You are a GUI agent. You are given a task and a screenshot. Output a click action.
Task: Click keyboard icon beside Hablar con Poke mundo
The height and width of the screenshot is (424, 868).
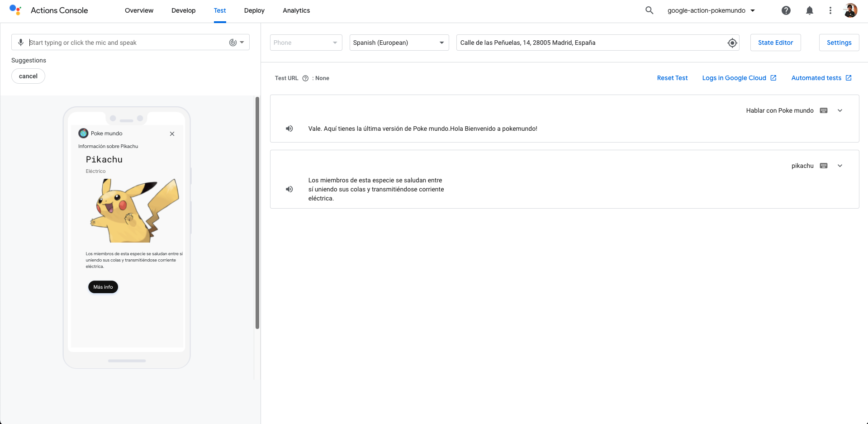824,110
